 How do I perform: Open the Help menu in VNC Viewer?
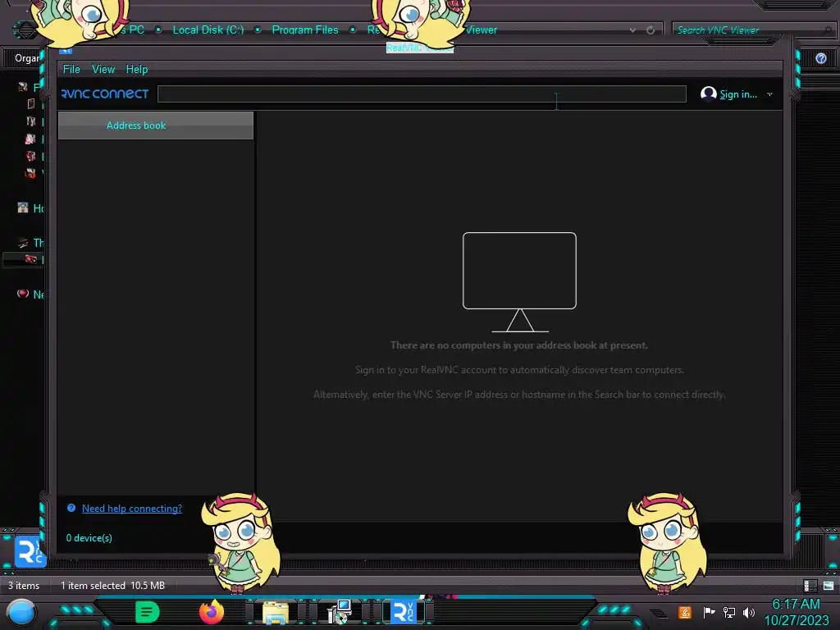click(x=137, y=69)
